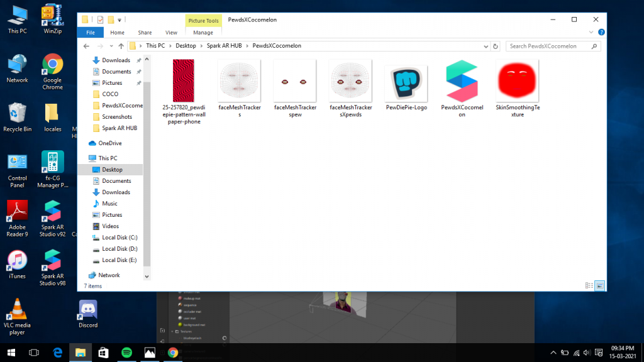
Task: Open Discord desktop shortcut
Action: point(88,314)
